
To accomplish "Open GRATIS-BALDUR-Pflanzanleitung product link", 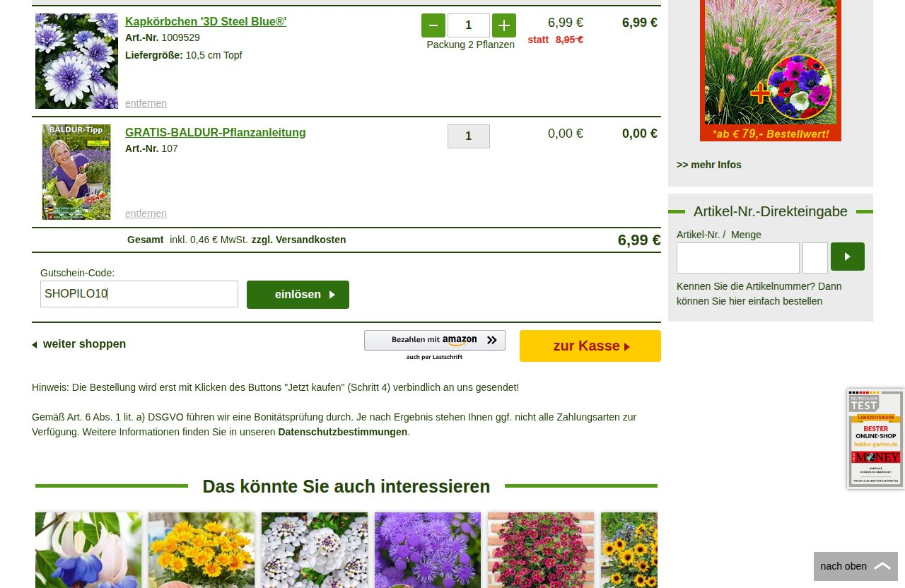I will pos(216,132).
